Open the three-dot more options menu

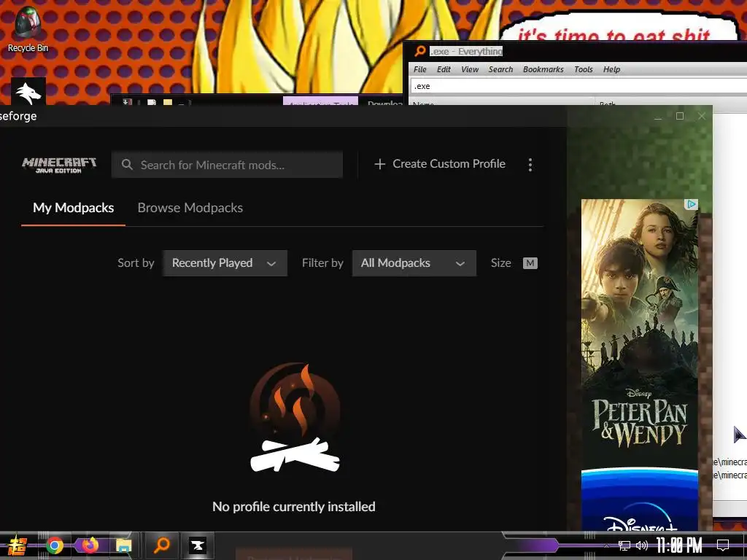click(x=530, y=165)
